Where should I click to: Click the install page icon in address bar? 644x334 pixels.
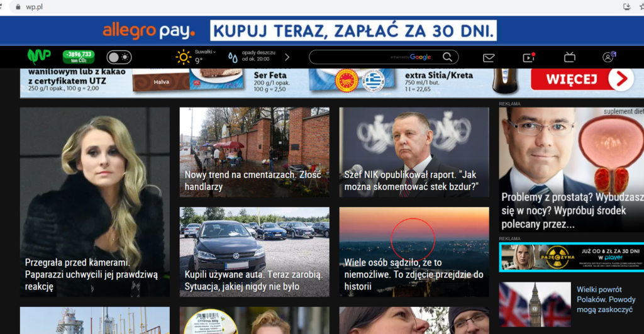tap(627, 6)
